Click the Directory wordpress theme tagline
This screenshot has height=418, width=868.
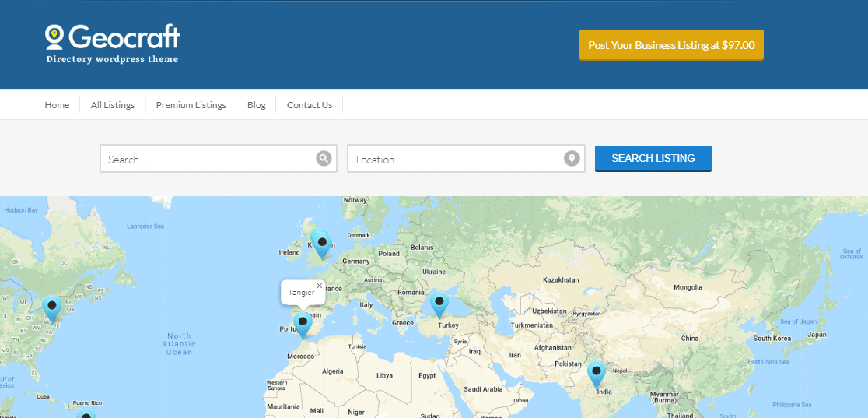(112, 59)
